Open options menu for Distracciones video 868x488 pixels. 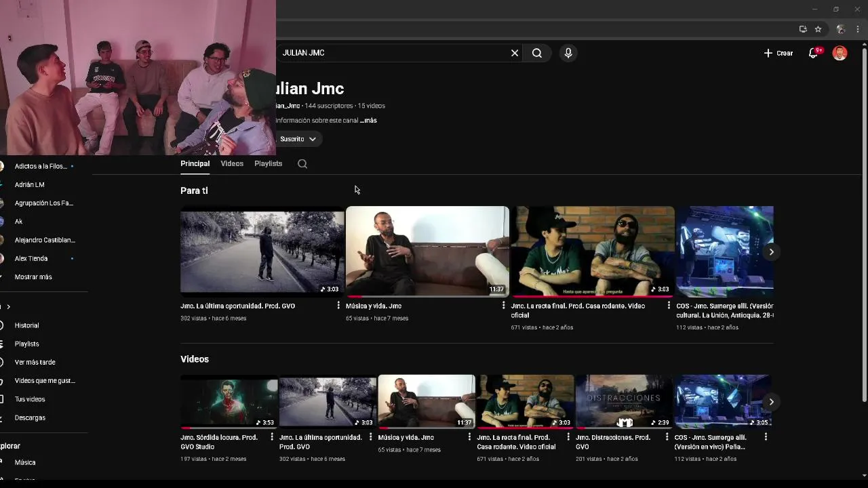point(667,437)
